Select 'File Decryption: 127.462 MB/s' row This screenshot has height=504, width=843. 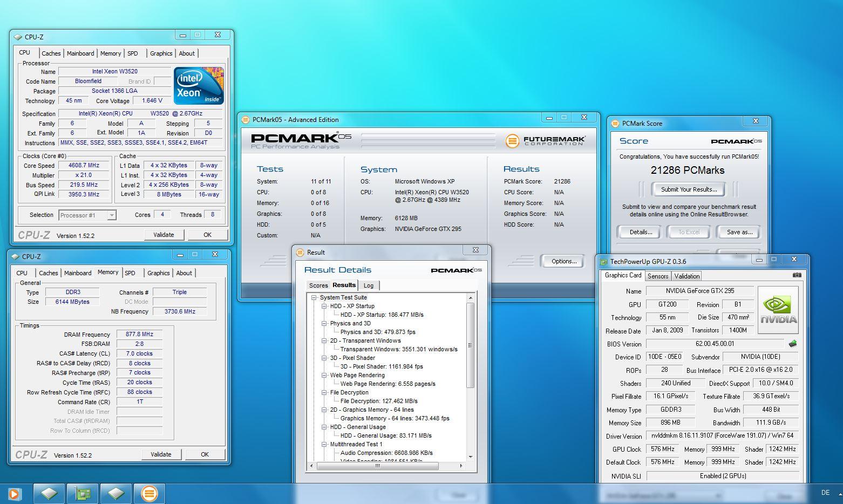point(379,401)
